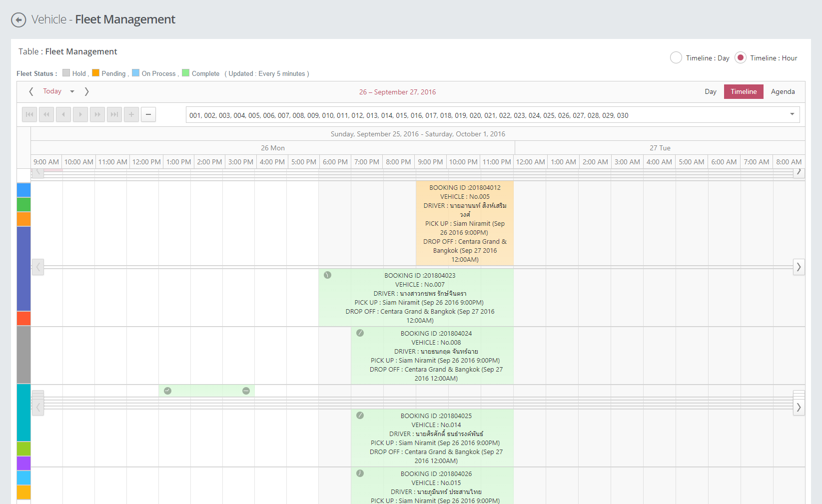Click the fast-forward double-arrow navigator button

pos(97,114)
